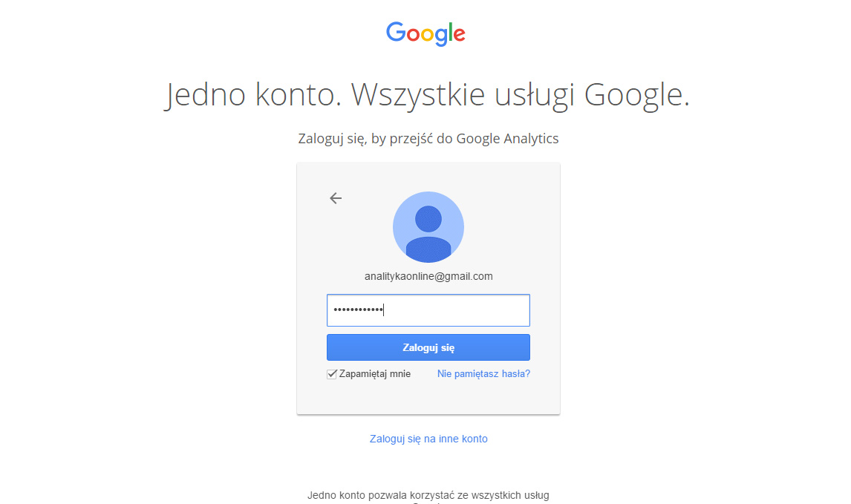Place the cursor after the password dots

click(385, 310)
